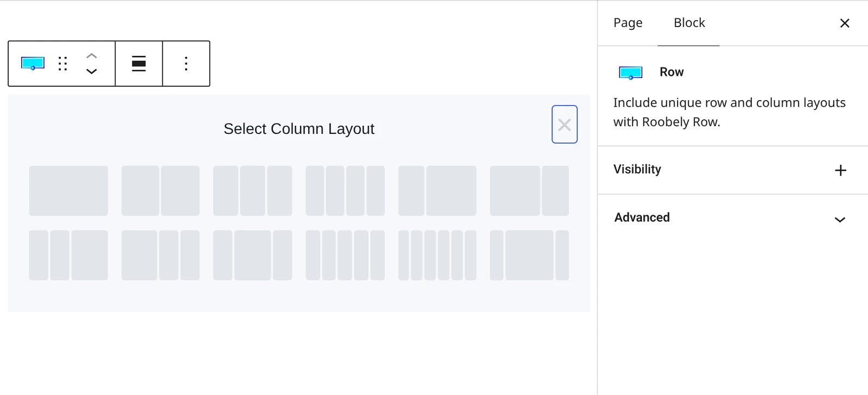Choose three-column layout with wide left column
Image resolution: width=868 pixels, height=395 pixels.
[x=161, y=255]
